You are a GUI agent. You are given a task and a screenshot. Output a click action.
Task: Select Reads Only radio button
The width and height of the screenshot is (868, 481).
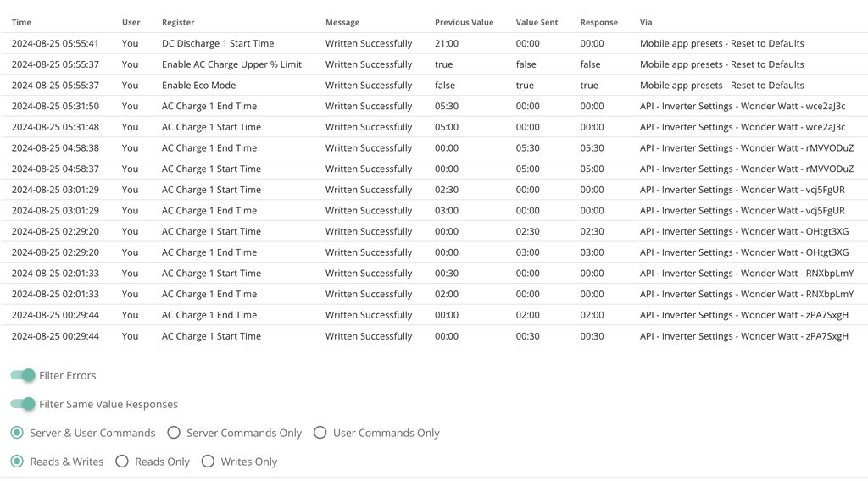tap(122, 462)
